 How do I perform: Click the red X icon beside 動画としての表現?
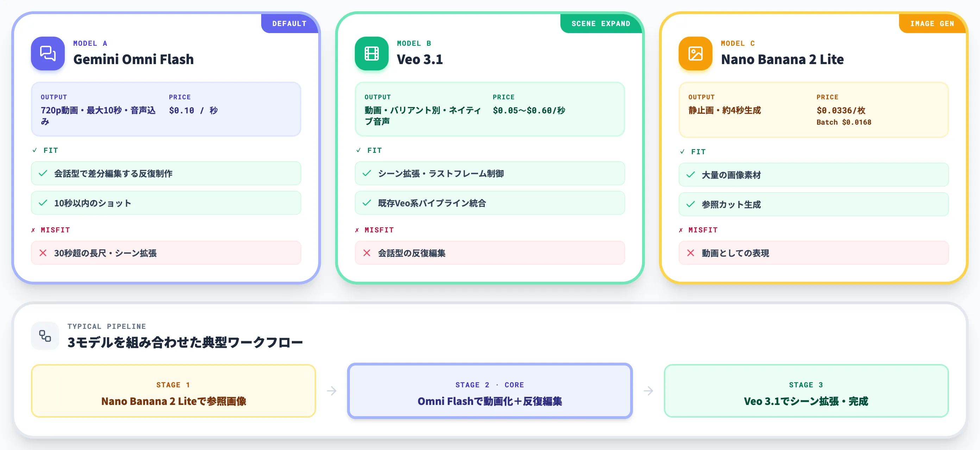[691, 253]
